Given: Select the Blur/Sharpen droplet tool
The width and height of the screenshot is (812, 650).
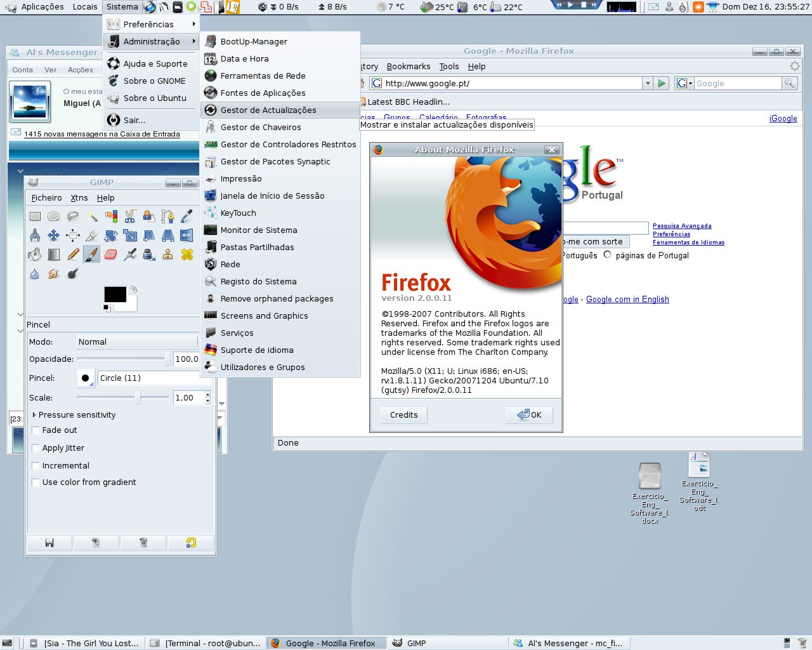Looking at the screenshot, I should point(35,274).
